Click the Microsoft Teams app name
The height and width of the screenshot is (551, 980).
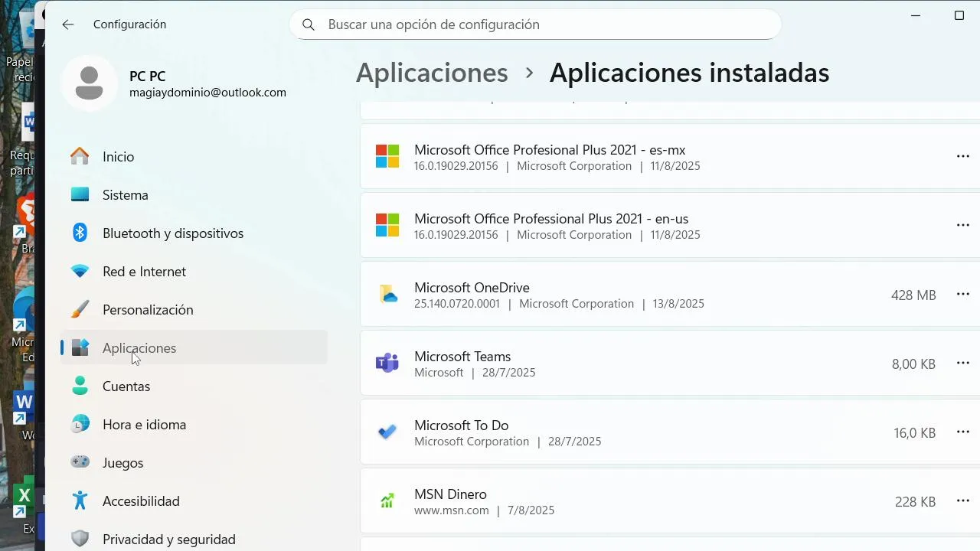point(462,357)
